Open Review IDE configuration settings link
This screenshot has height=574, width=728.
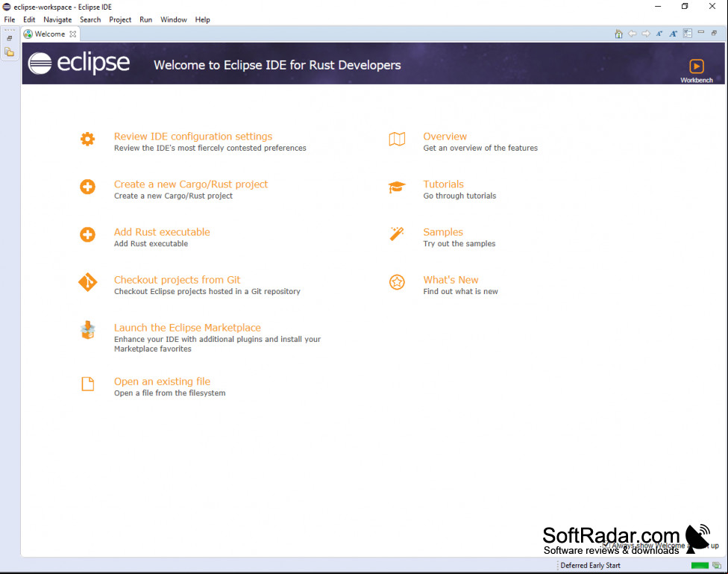(x=193, y=136)
